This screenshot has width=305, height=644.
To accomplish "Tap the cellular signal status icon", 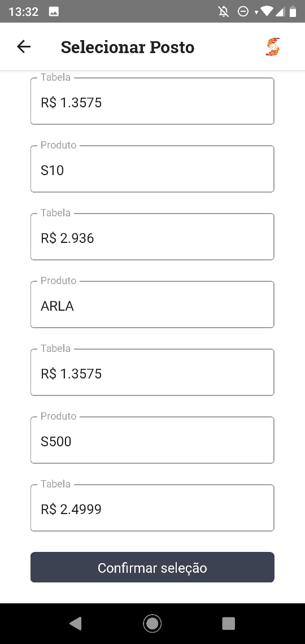I will click(x=280, y=11).
